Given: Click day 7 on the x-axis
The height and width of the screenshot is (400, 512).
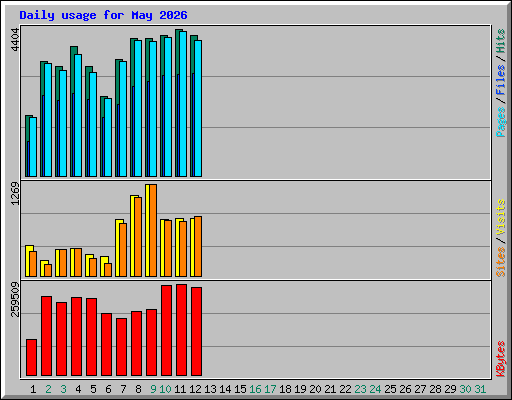Looking at the screenshot, I should (x=123, y=389).
